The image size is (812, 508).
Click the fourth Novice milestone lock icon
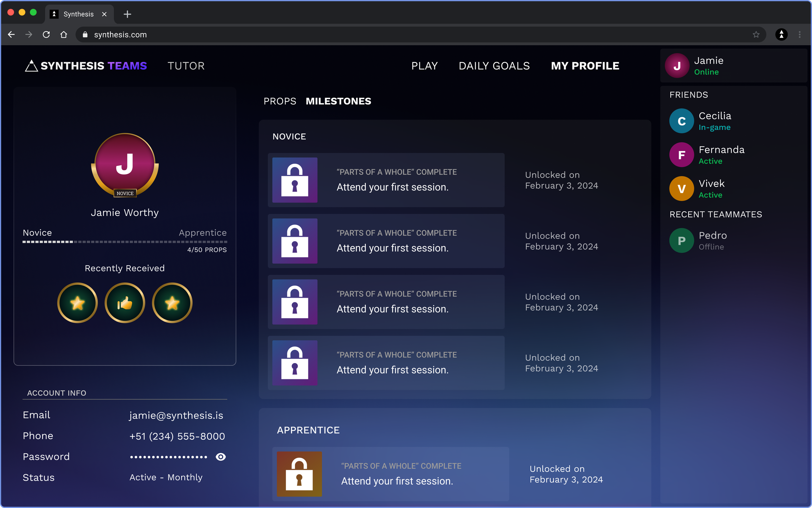tap(295, 363)
